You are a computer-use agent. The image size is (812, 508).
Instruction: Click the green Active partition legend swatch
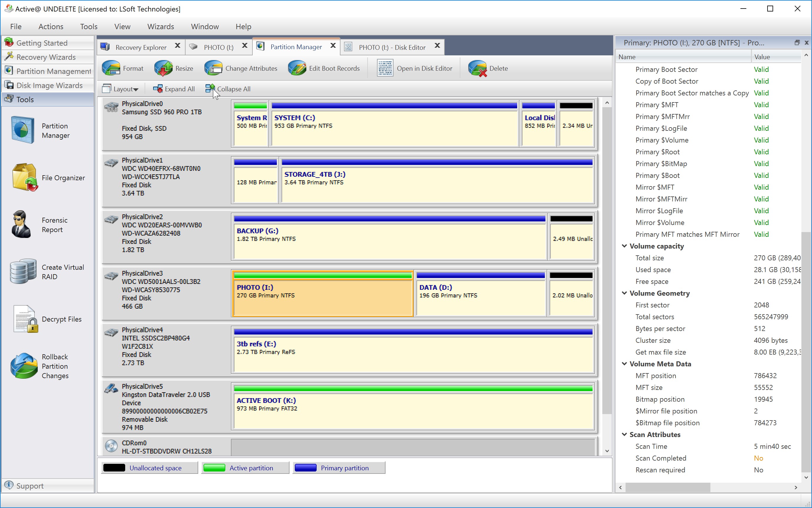(x=214, y=468)
